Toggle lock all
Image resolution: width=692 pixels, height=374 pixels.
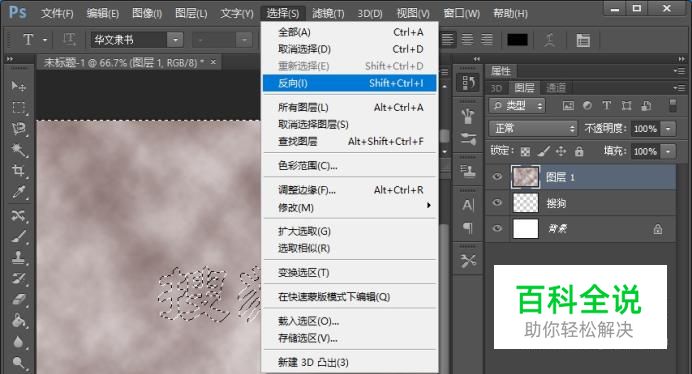(x=579, y=152)
